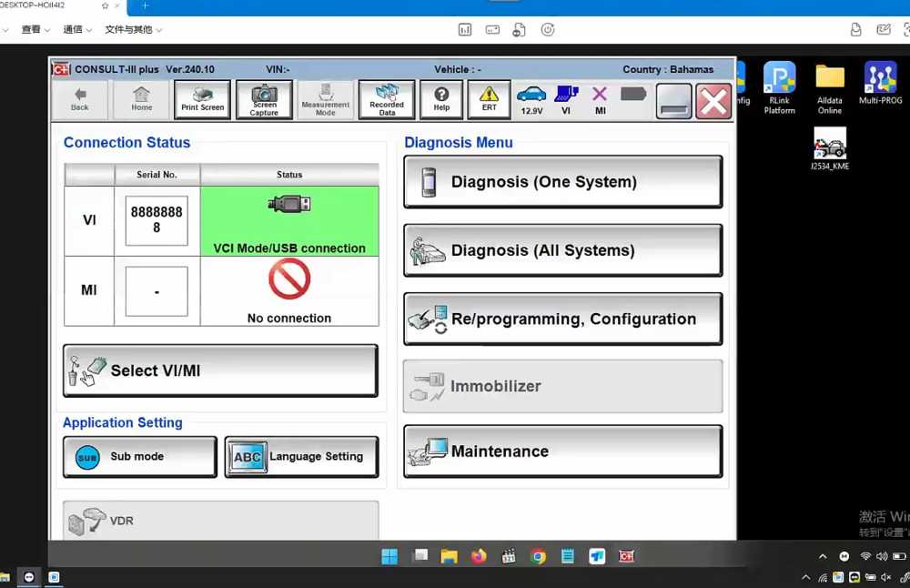Open the Help question mark icon
Screen dimensions: 910x588
(441, 100)
